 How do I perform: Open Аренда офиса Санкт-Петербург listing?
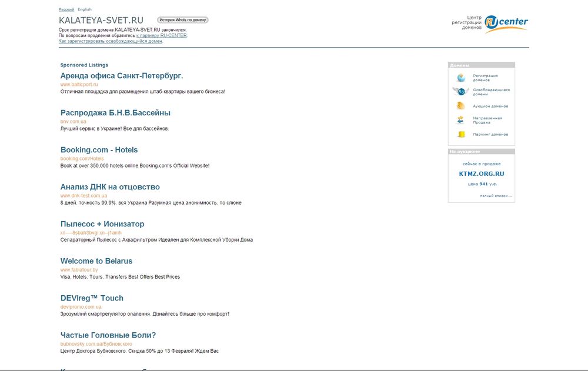(122, 76)
